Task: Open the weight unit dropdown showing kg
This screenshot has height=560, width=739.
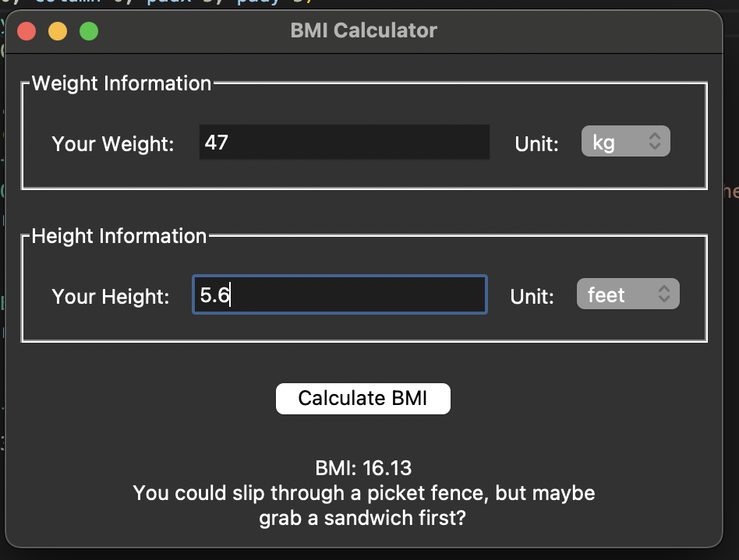Action: click(625, 141)
